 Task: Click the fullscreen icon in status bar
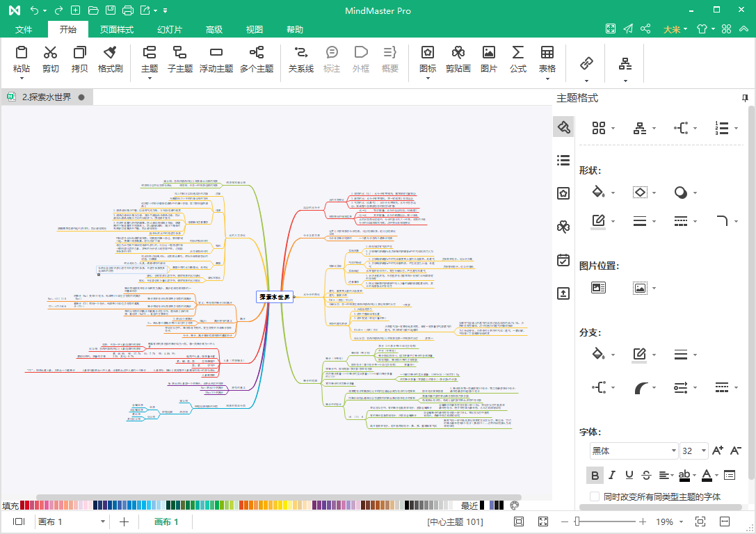pyautogui.click(x=543, y=521)
